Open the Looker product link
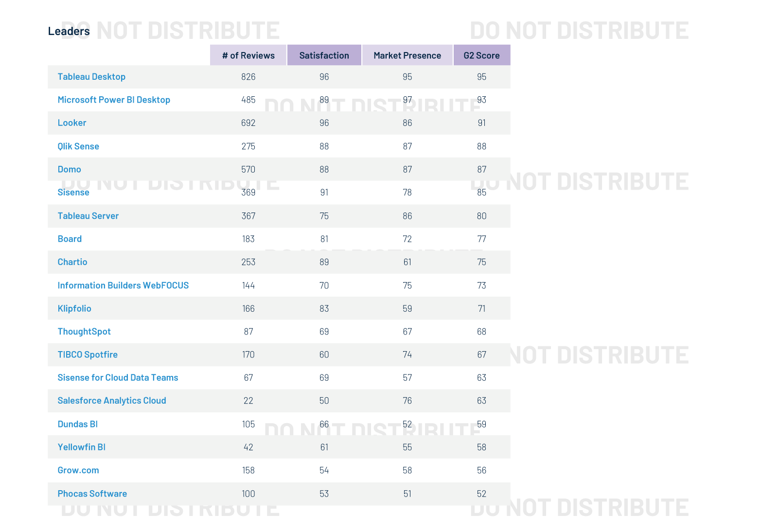The image size is (762, 532). pos(71,123)
